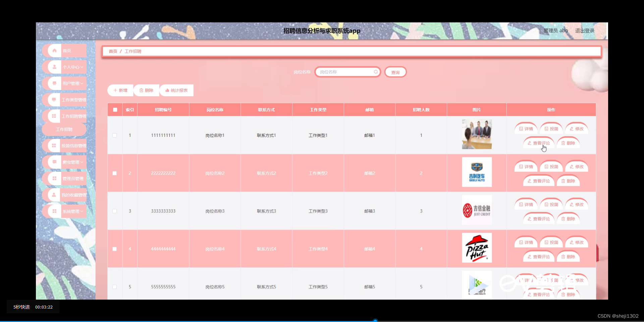Select 工作招聘 in the sidebar menu
644x322 pixels.
[x=64, y=129]
